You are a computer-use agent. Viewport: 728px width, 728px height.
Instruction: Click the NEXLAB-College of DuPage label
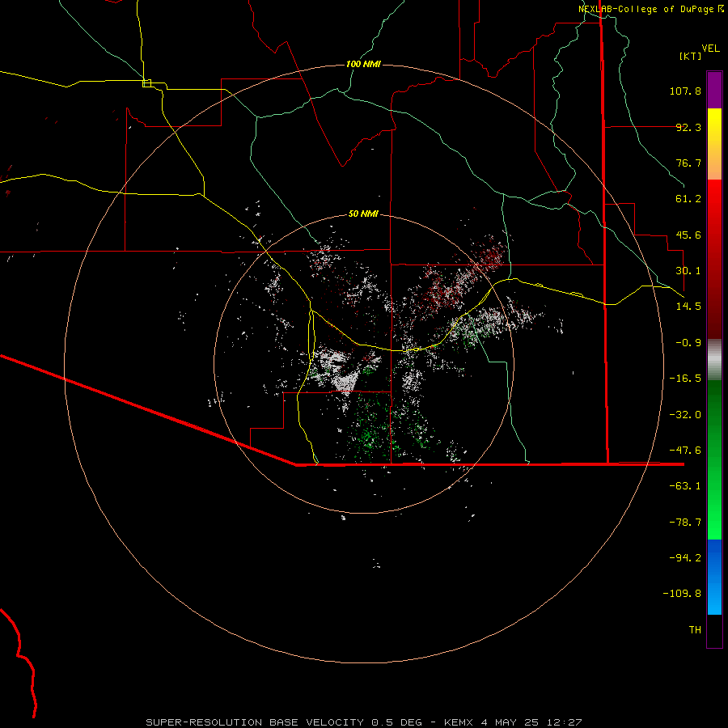[x=646, y=9]
